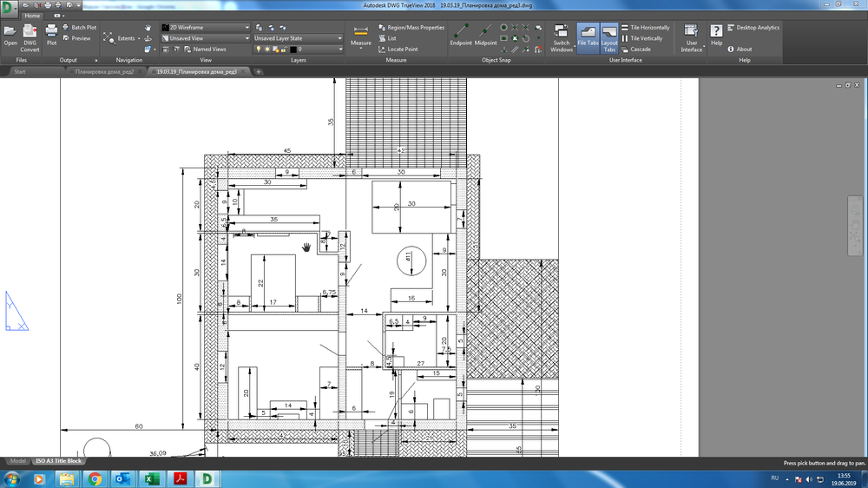This screenshot has width=868, height=488.
Task: Open the Help question-mark icon
Action: [716, 32]
